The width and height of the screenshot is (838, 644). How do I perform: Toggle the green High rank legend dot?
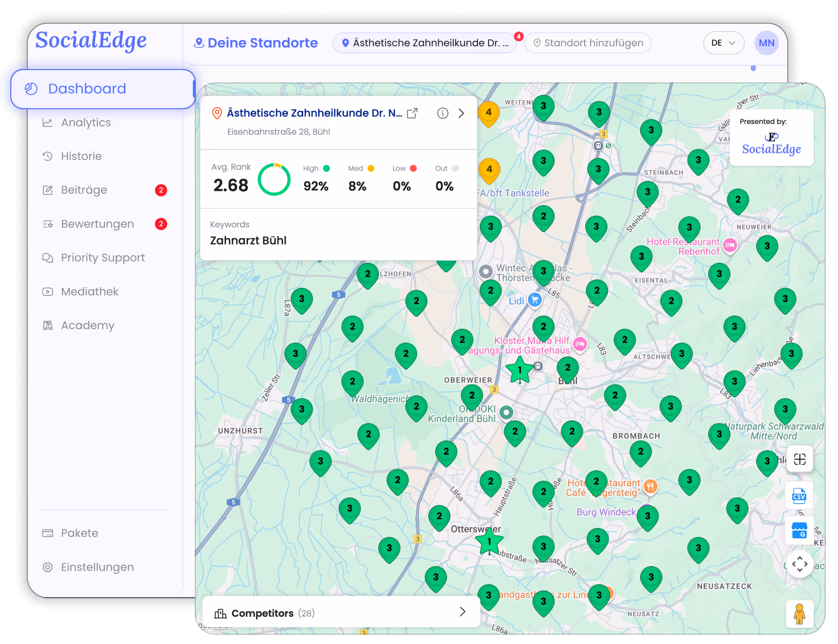click(326, 168)
